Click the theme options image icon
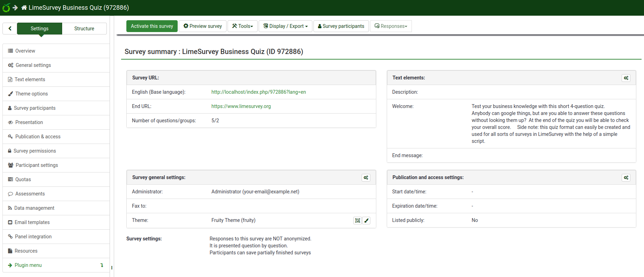Screen dimensions: 644x277 pos(357,221)
